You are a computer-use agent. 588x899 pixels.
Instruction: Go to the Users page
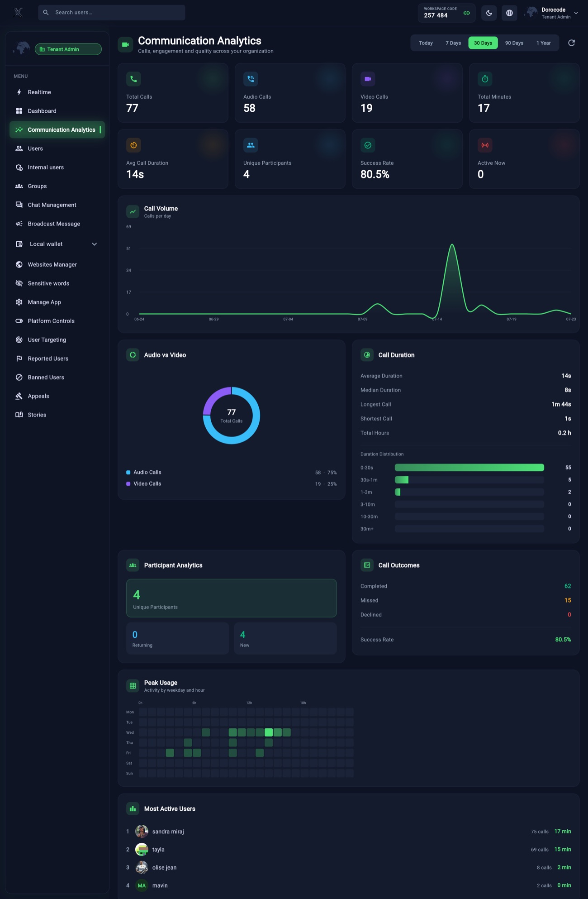(x=57, y=148)
